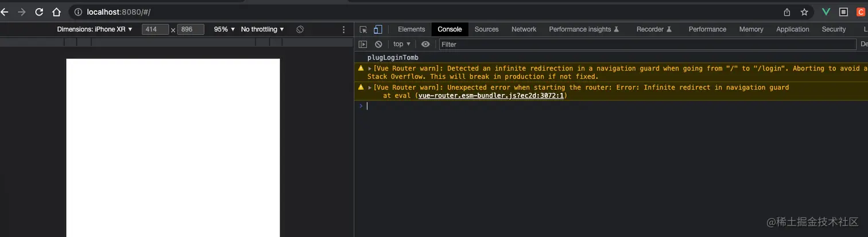Open the browser side panel icon
This screenshot has height=237, width=868.
843,11
